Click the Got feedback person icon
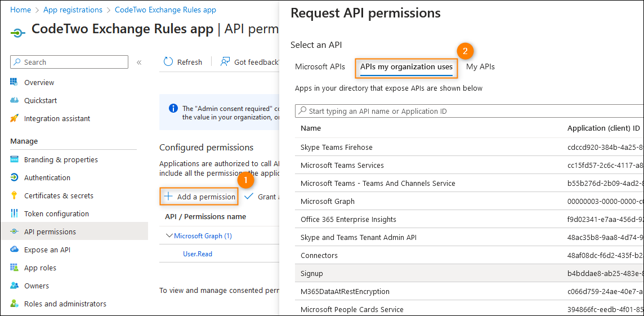This screenshot has width=644, height=316. click(x=225, y=61)
